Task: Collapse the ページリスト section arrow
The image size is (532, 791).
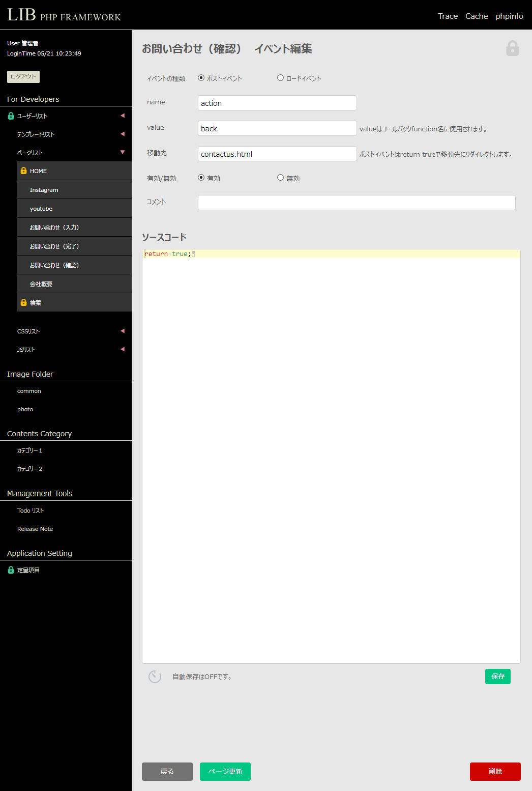Action: (122, 152)
